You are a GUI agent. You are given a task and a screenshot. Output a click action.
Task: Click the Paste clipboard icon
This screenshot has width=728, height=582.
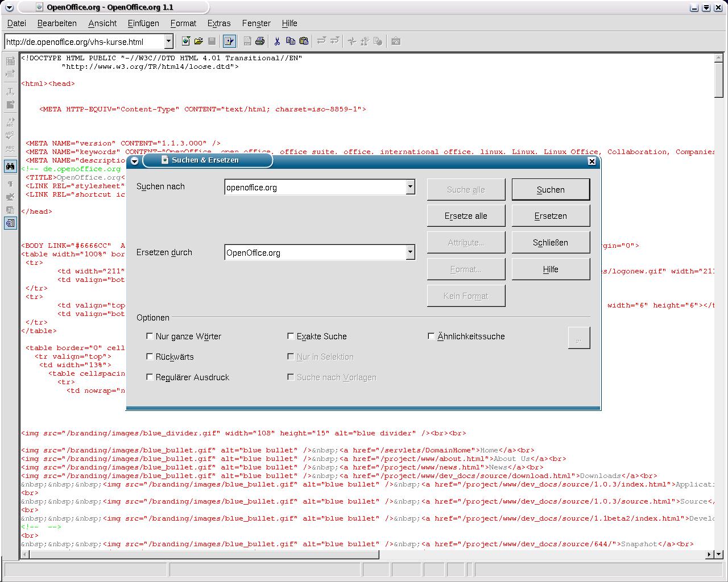tap(304, 41)
